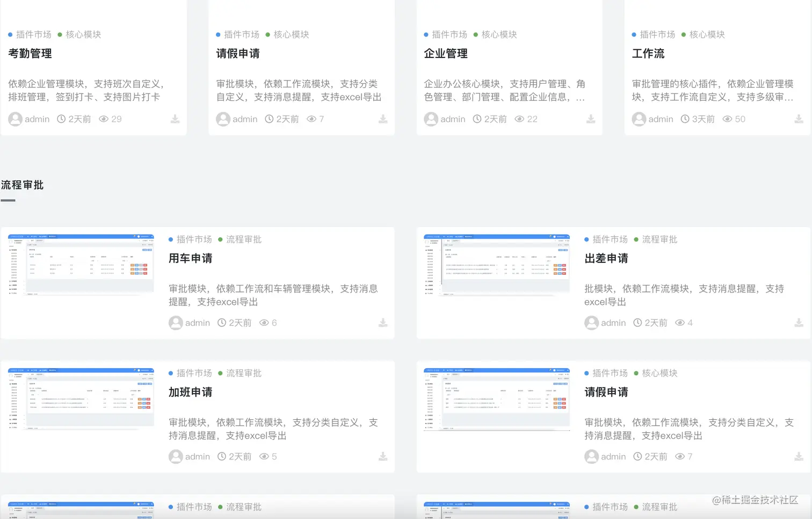Open the 请假申请 plugin details
Screen dimensions: 812x519
237,54
